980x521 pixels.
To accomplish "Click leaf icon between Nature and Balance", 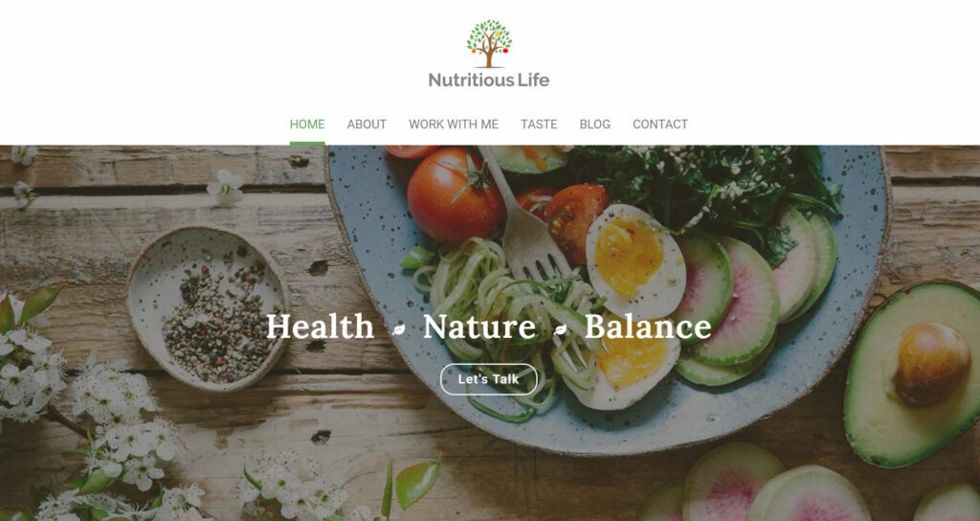I will coord(560,329).
